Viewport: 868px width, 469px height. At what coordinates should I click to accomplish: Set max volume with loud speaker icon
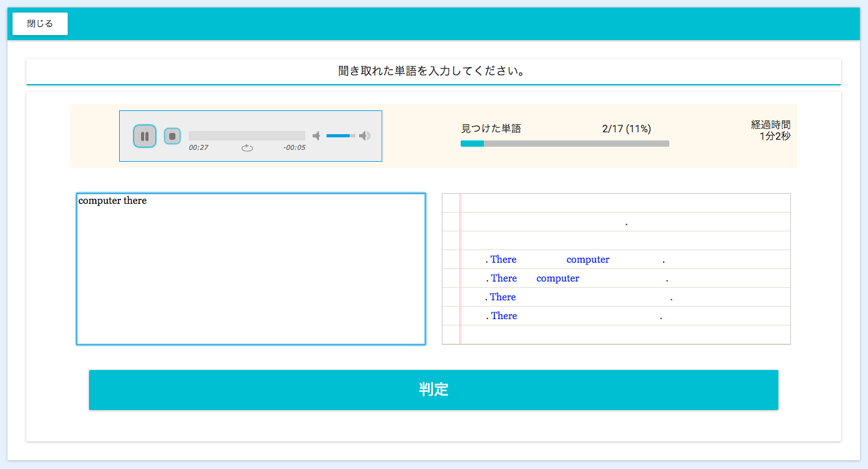pyautogui.click(x=365, y=136)
